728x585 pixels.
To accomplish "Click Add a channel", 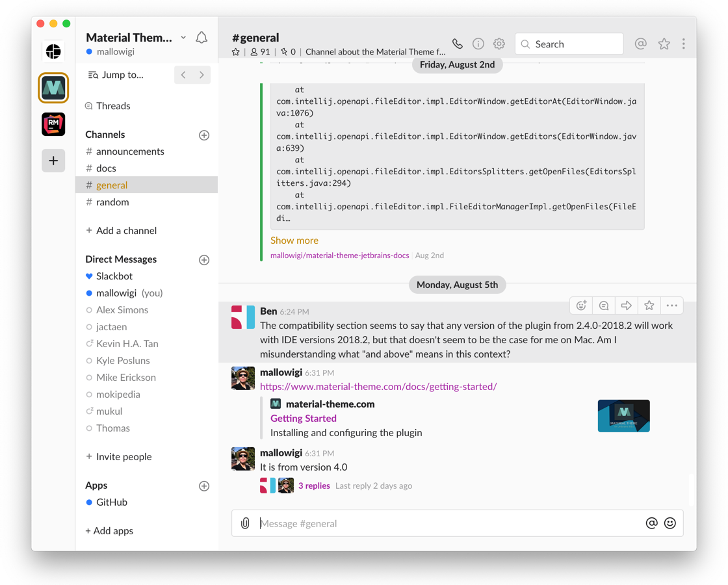I will [x=122, y=231].
